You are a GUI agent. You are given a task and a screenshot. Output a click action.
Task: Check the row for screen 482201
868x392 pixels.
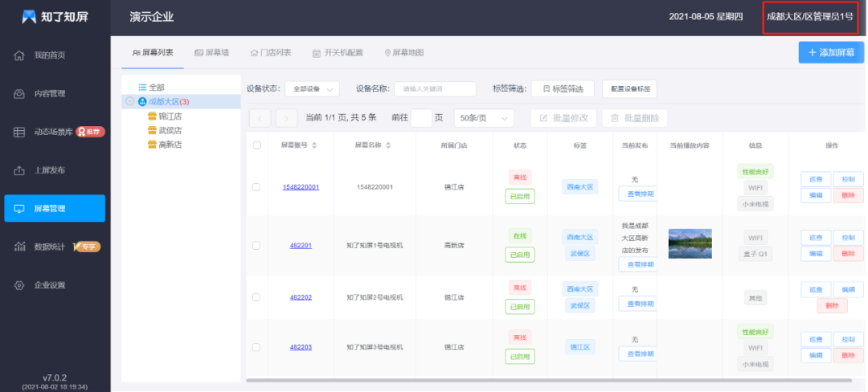(256, 246)
